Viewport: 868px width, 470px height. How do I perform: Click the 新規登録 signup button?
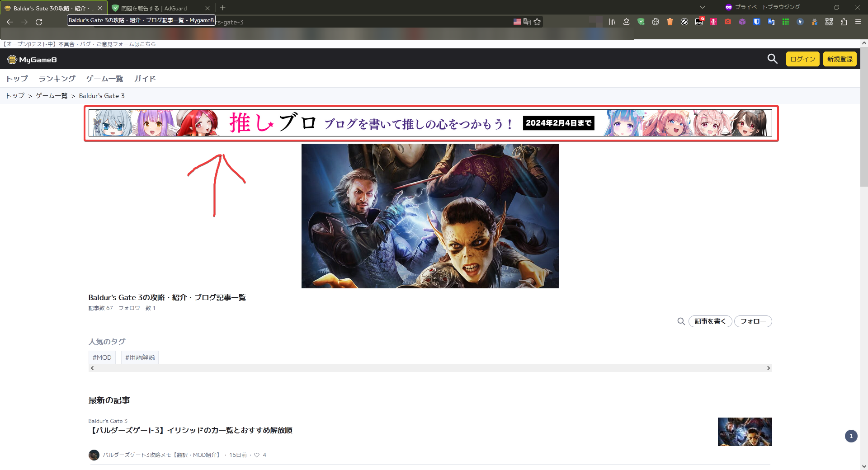click(x=839, y=59)
